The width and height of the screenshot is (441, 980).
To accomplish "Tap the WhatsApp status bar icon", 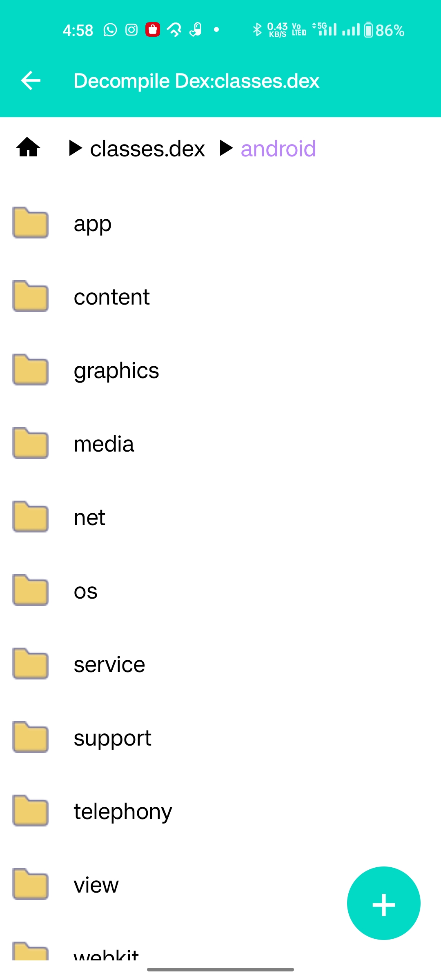I will pos(110,30).
